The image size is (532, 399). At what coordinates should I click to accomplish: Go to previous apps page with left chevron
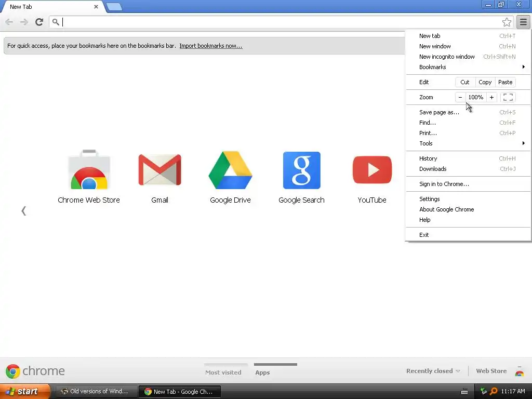tap(24, 211)
